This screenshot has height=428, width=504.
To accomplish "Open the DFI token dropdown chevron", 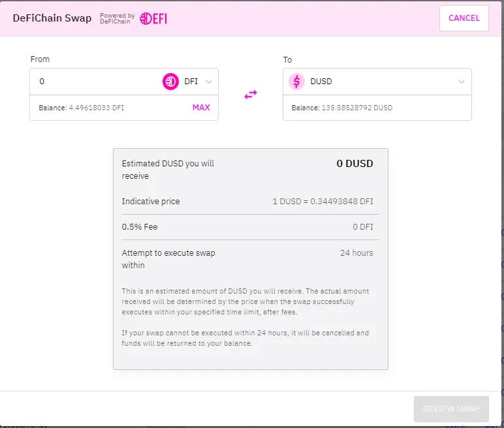I will (209, 82).
